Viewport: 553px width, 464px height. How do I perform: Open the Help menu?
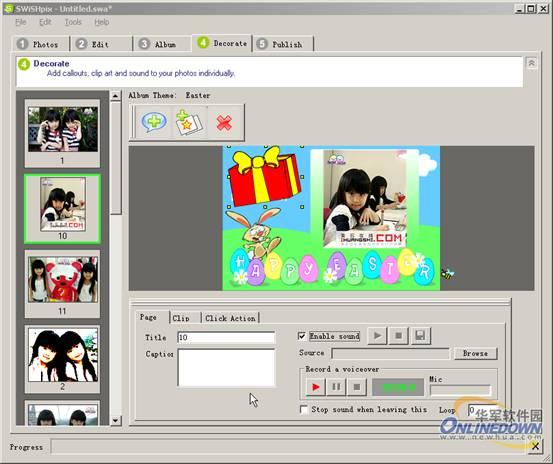(x=102, y=22)
